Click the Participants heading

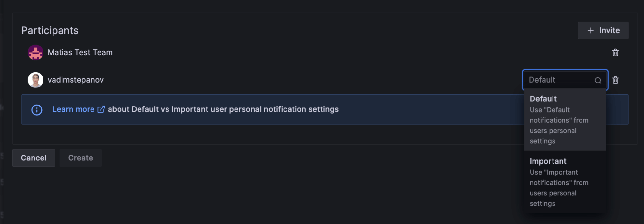coord(50,30)
